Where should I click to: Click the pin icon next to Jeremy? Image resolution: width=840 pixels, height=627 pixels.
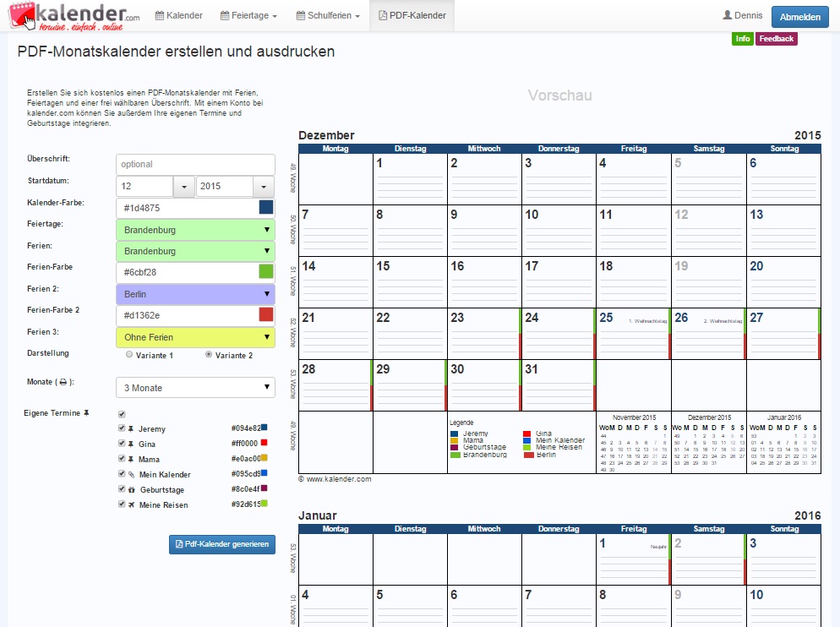tap(131, 428)
